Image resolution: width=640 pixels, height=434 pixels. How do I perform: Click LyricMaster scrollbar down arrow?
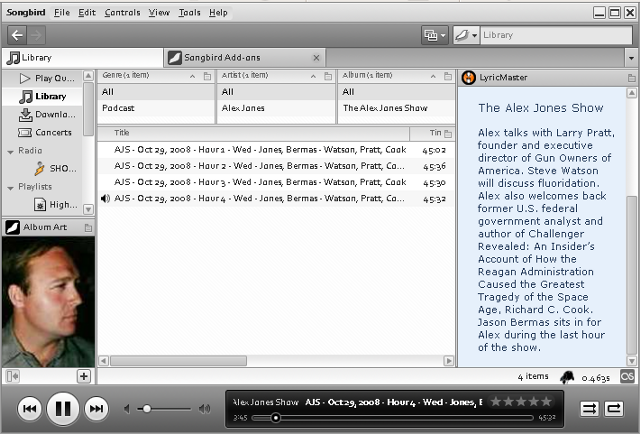pos(631,361)
